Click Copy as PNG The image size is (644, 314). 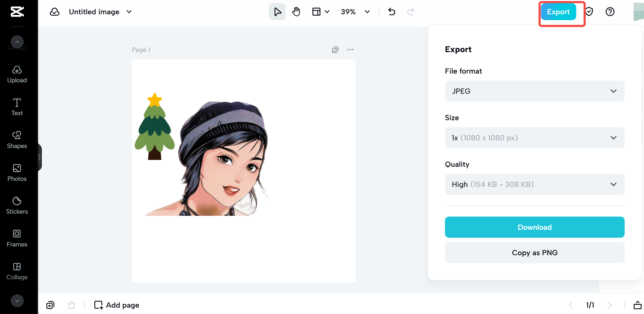tap(535, 252)
